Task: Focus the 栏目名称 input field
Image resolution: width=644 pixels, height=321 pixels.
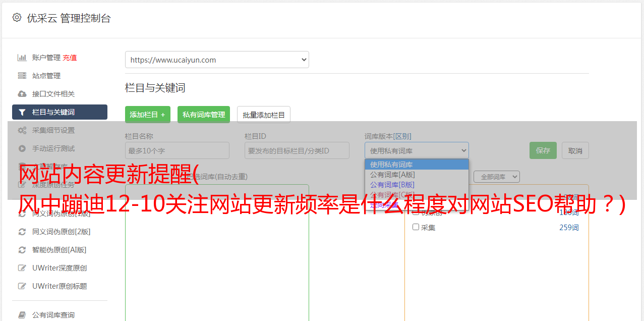Action: tap(177, 150)
